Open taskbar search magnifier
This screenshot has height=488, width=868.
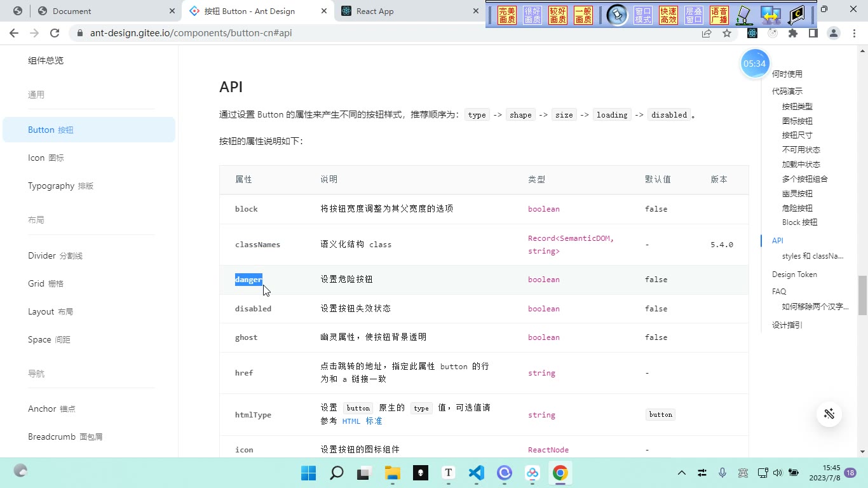[x=336, y=473]
